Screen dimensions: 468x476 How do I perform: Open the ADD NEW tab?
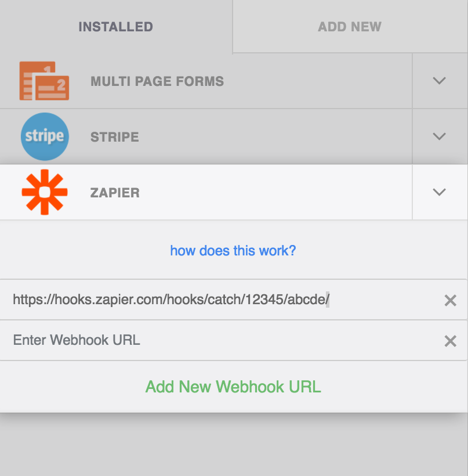click(350, 27)
